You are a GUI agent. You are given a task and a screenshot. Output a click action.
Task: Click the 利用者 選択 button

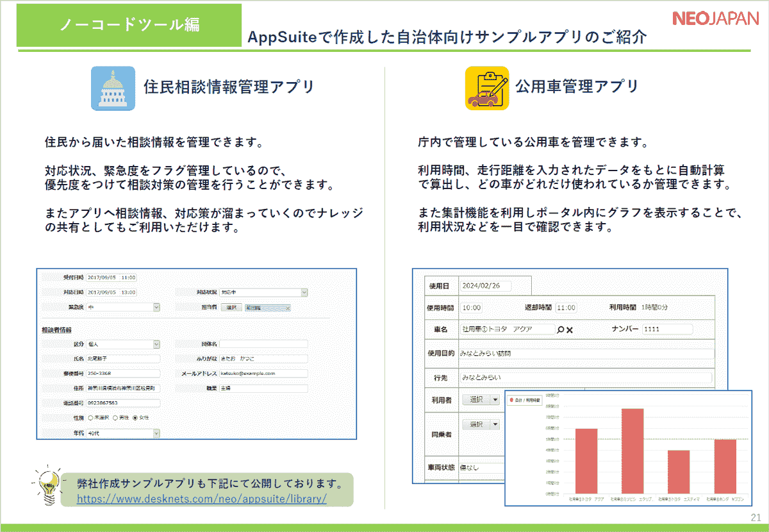[x=476, y=400]
